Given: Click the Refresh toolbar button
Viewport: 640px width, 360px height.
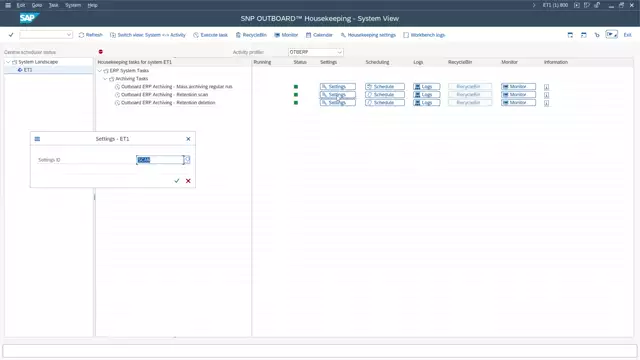Looking at the screenshot, I should [x=91, y=35].
